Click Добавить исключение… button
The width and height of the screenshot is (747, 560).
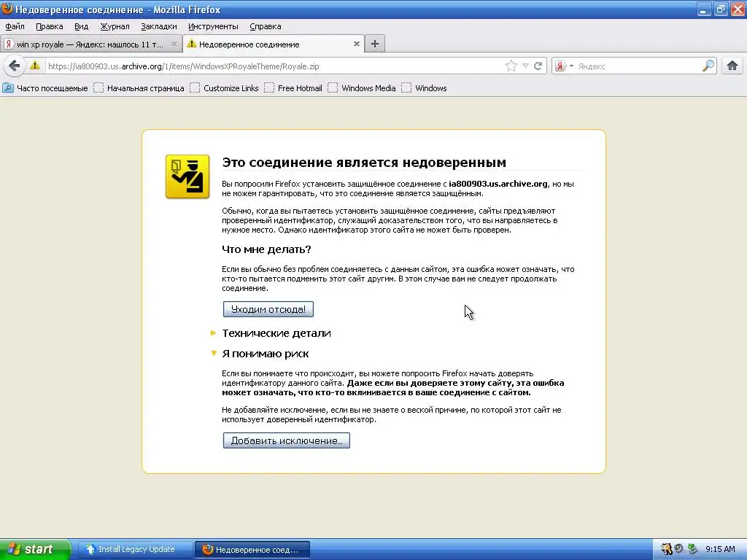coord(286,440)
